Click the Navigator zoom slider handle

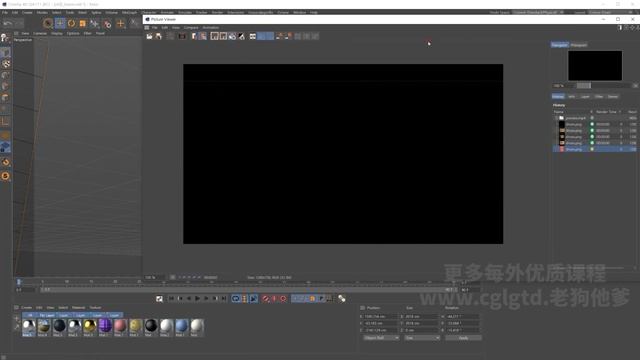(x=584, y=85)
